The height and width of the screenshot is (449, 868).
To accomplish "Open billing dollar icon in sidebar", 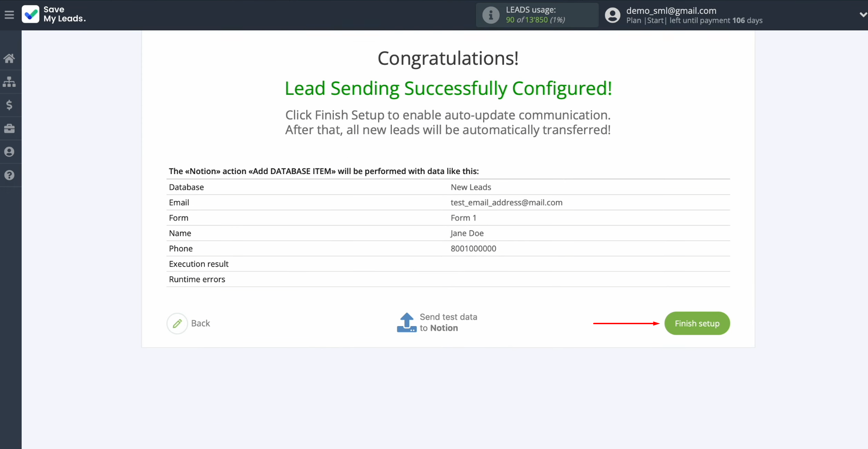I will (9, 105).
